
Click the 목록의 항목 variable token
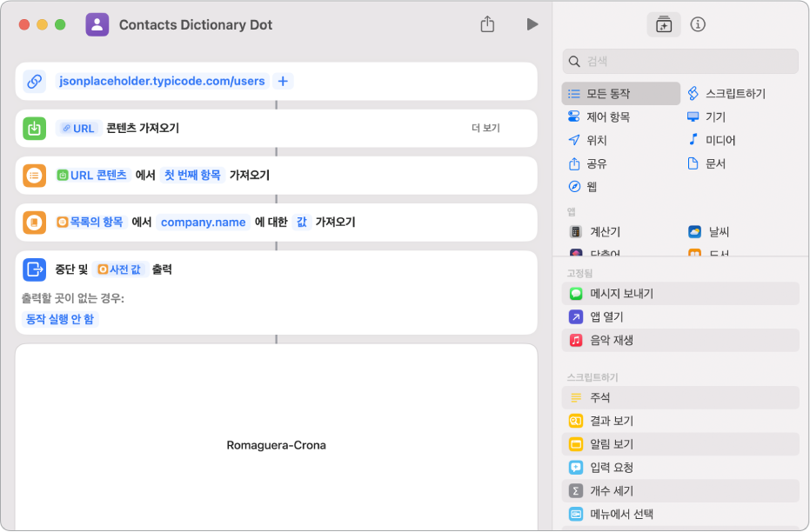(90, 223)
